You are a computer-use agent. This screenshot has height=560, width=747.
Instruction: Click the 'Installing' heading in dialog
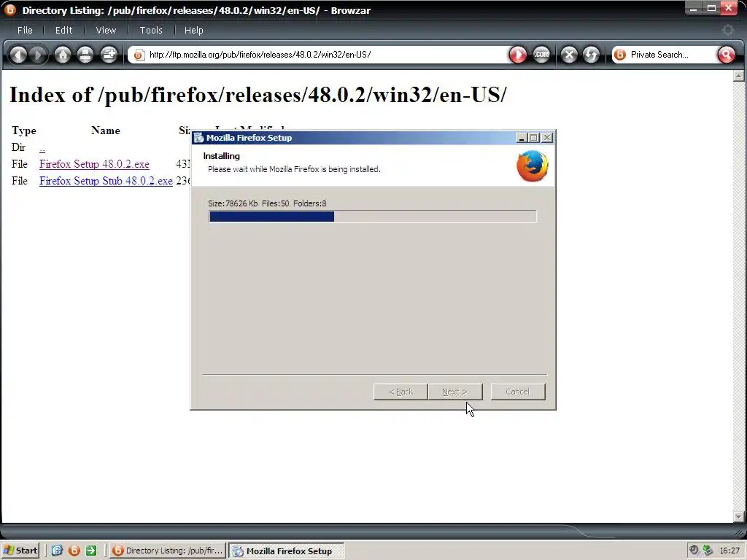coord(222,156)
